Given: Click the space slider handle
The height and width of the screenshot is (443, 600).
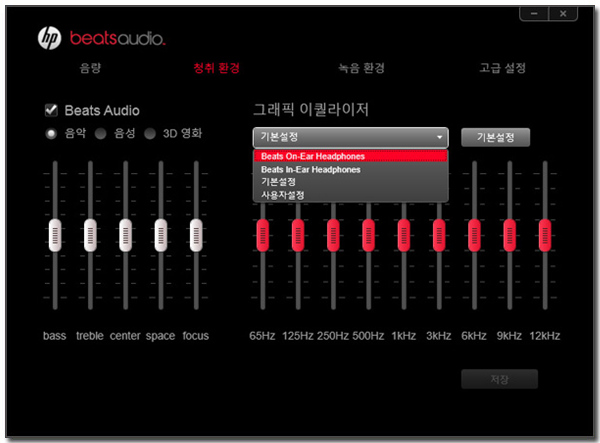Looking at the screenshot, I should pos(161,235).
